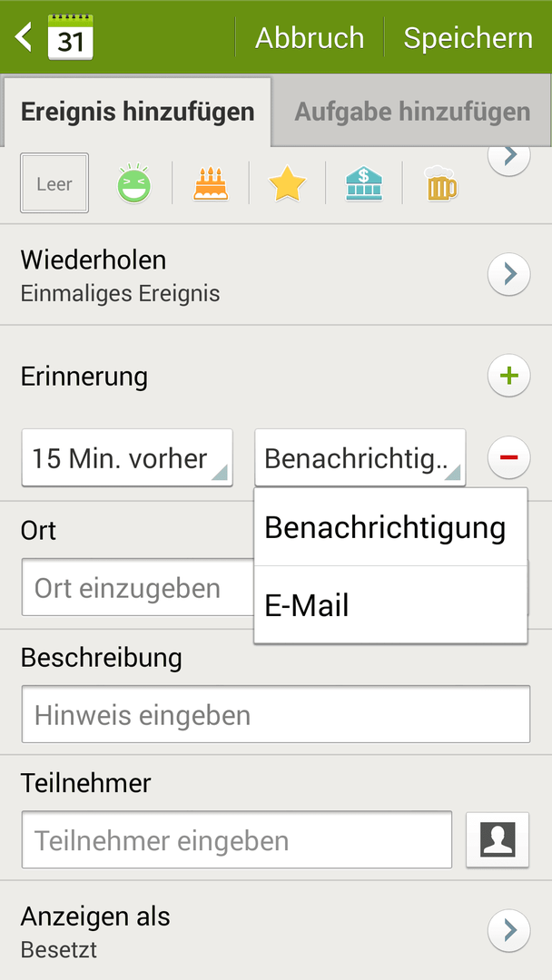Choose the birthday cake sticker
The width and height of the screenshot is (552, 980).
(211, 184)
